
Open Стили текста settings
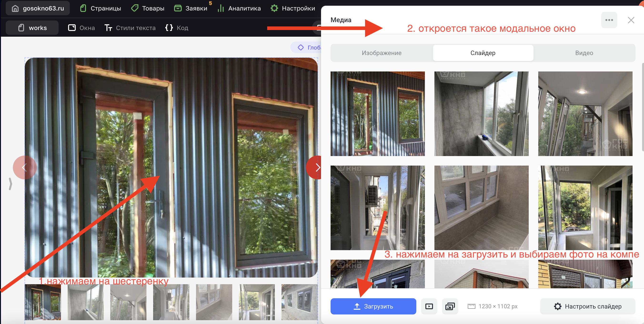[x=130, y=28]
